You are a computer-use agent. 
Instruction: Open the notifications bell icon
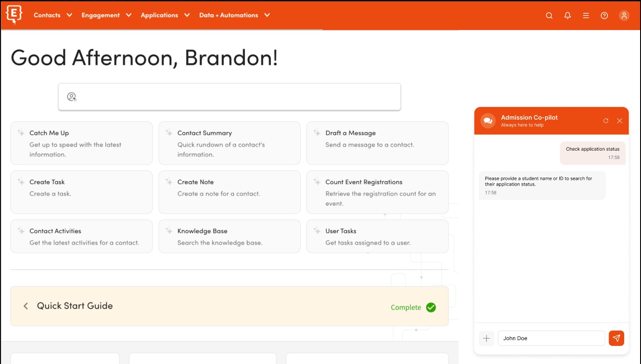[568, 15]
